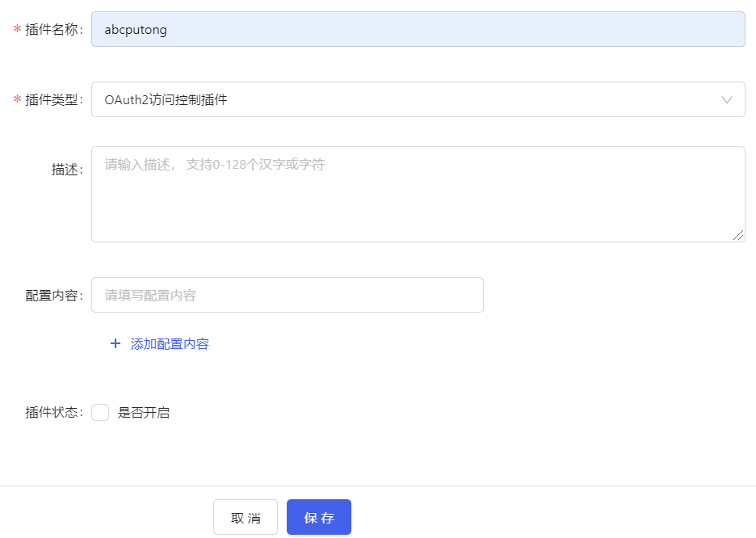Click plus icon beside 添加配置内容

115,343
